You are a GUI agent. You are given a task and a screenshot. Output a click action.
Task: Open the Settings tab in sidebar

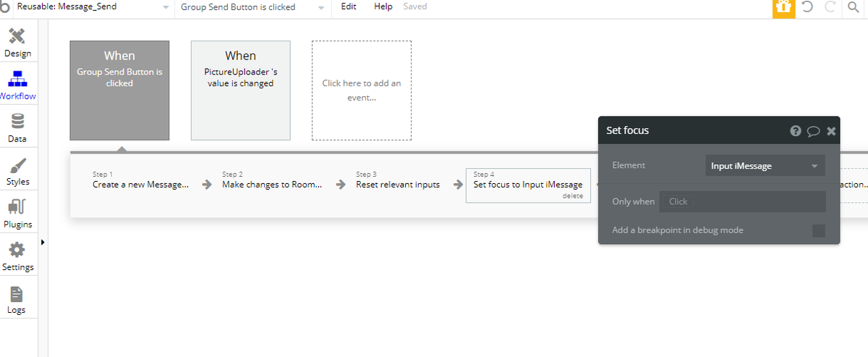point(18,256)
